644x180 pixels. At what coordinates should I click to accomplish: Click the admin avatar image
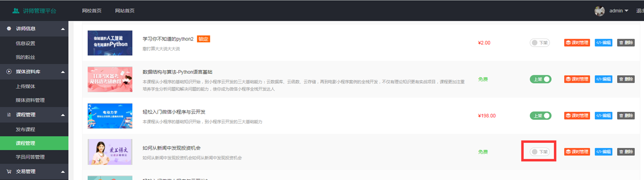[599, 11]
